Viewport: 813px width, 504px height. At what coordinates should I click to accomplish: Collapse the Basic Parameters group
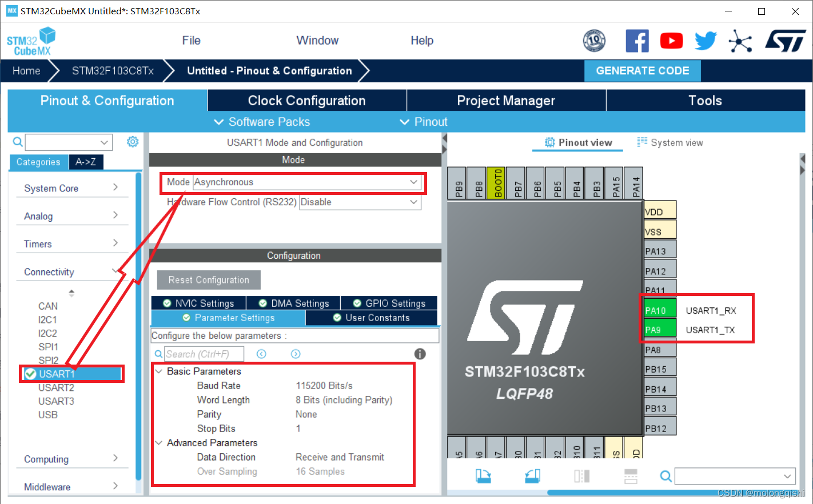click(159, 371)
